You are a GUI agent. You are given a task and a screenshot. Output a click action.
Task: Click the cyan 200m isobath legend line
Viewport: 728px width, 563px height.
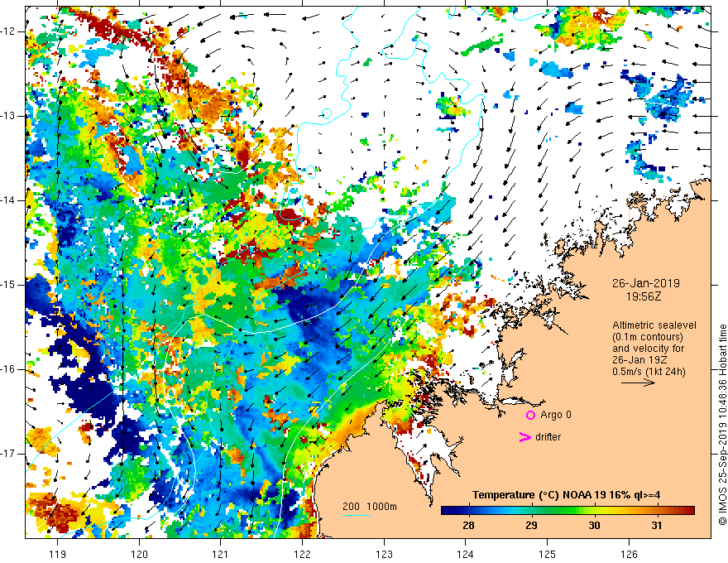pyautogui.click(x=356, y=515)
